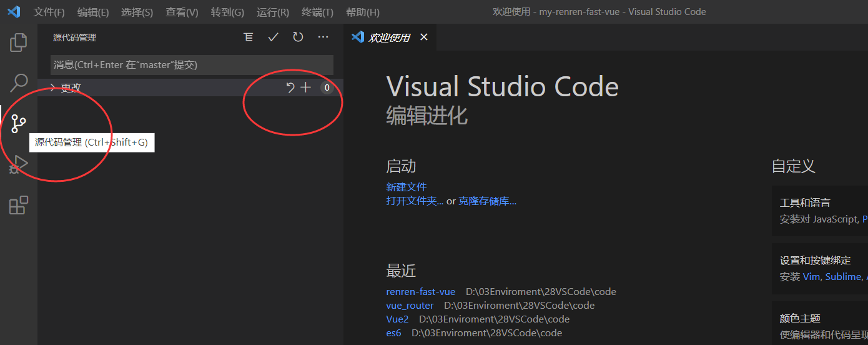
Task: Click the 源代码管理 panel title
Action: coord(74,37)
